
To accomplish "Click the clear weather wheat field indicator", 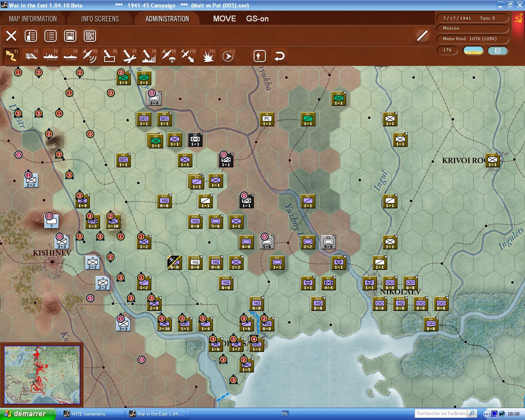I will click(473, 50).
